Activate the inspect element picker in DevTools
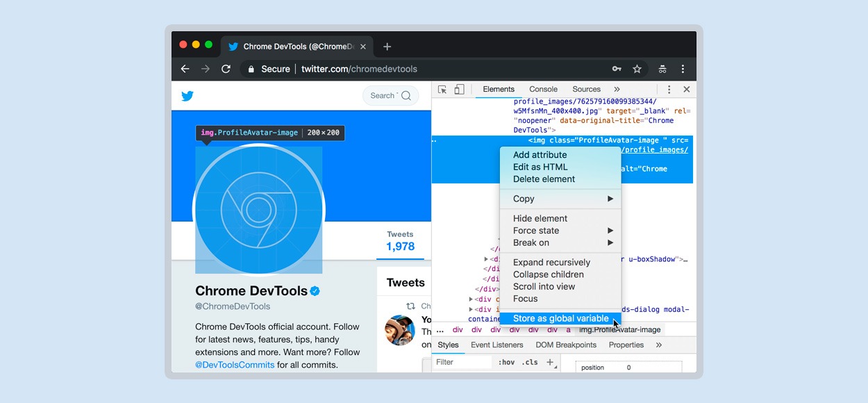This screenshot has height=403, width=868. [442, 90]
